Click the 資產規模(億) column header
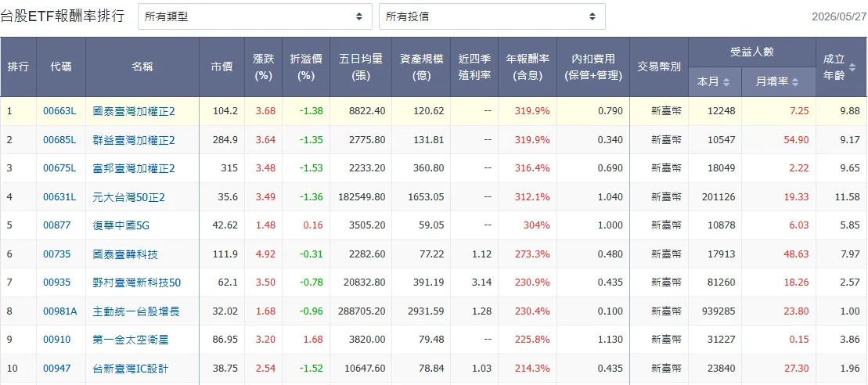Screen dimensions: 868x385 pyautogui.click(x=421, y=67)
